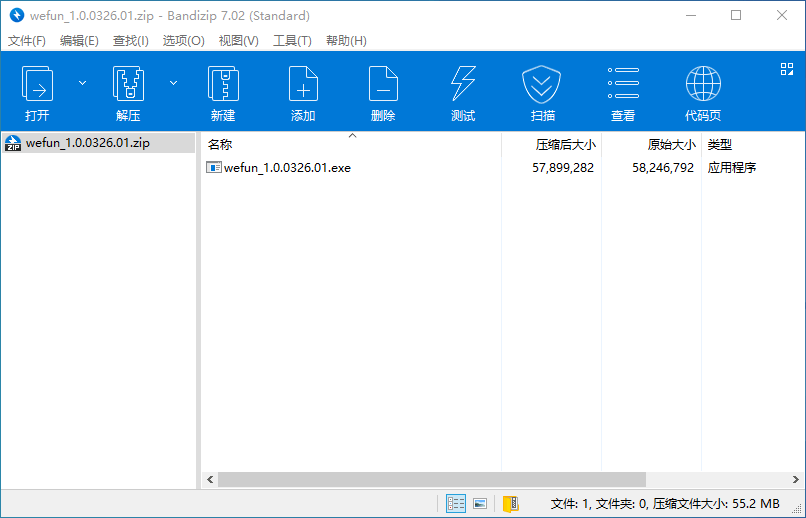Viewport: 806px width, 518px height.
Task: Open the toolbar customize grid icon
Action: [786, 69]
